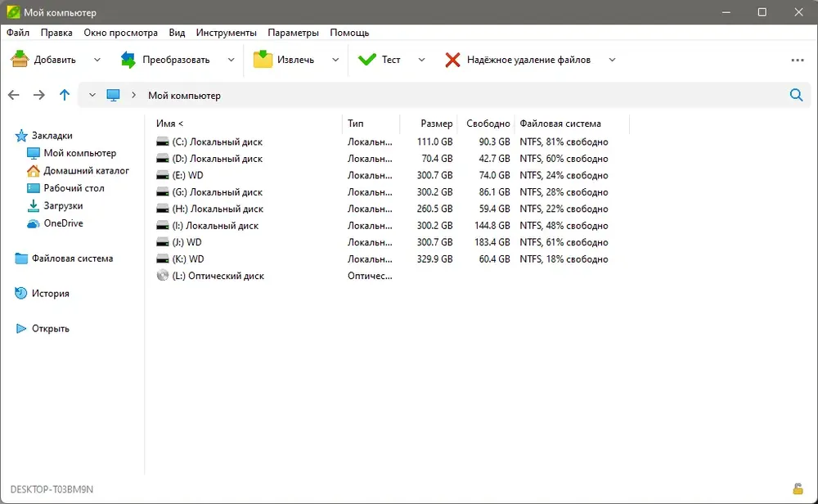Click the search magnifier icon
This screenshot has height=504, width=818.
(x=796, y=96)
